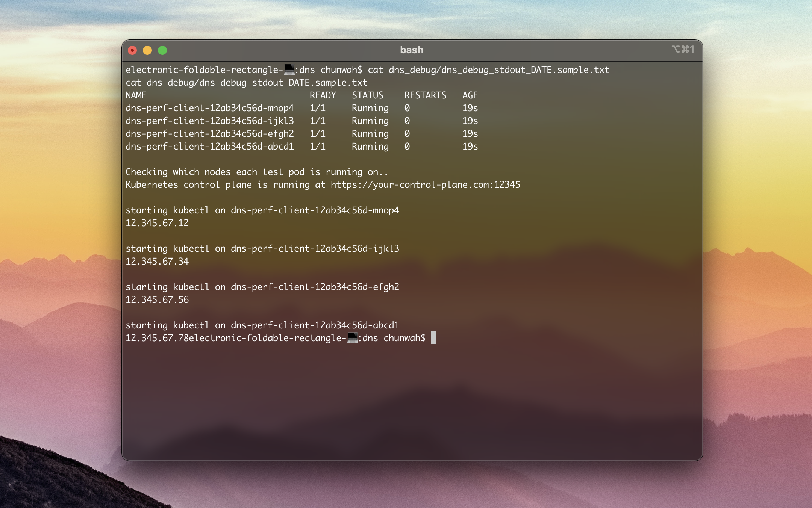Click the bash window title
812x508 pixels.
[x=412, y=50]
